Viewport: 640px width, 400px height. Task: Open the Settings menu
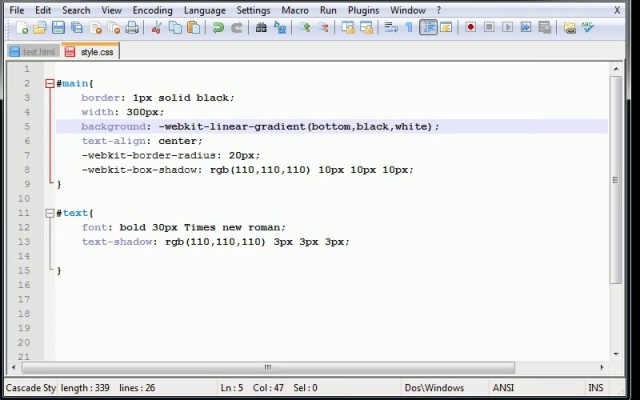tap(253, 10)
